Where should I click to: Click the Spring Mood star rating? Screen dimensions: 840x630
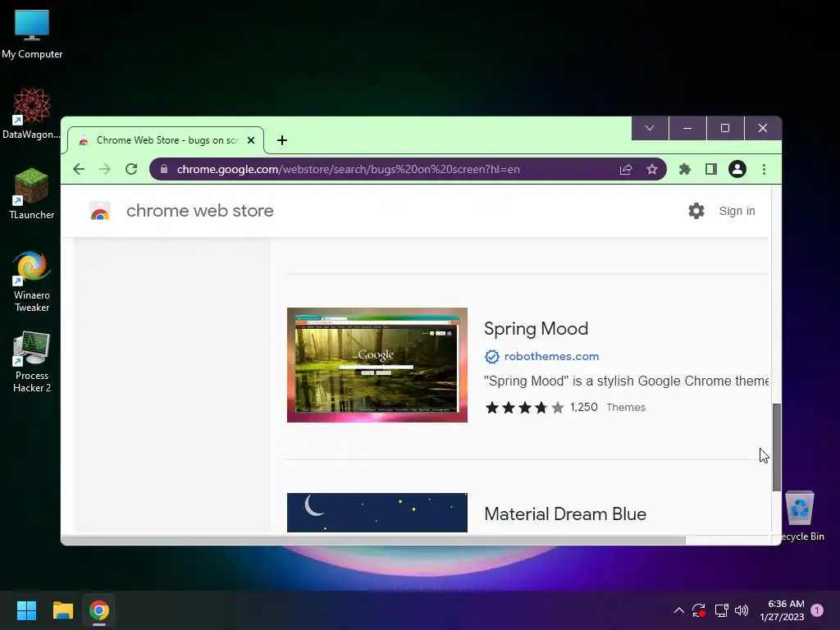point(524,408)
